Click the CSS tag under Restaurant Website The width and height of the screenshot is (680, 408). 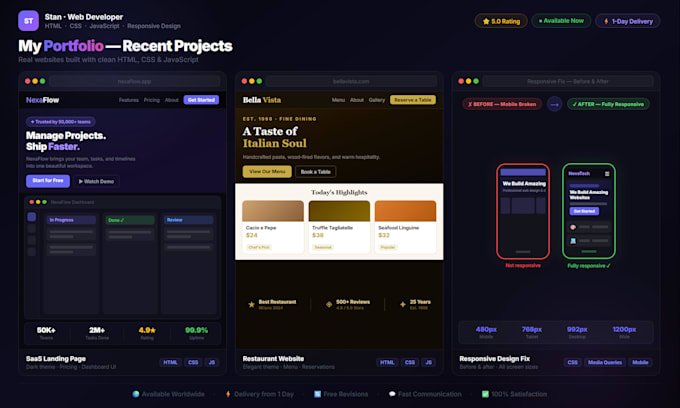[410, 362]
